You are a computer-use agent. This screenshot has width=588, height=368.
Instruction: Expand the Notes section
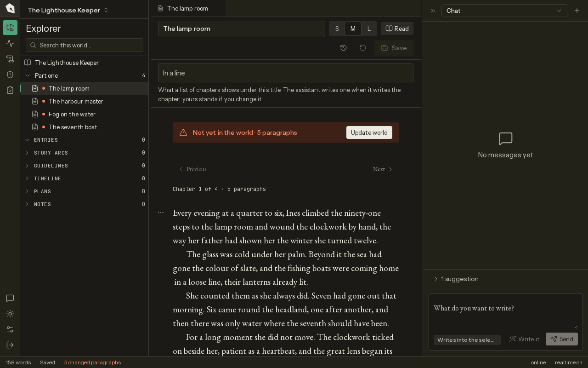pos(85,204)
